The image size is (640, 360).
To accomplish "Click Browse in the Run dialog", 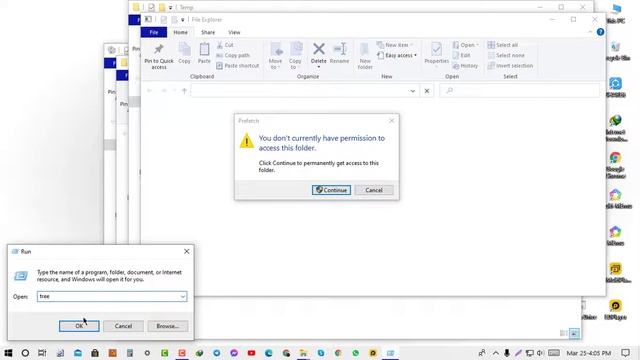I will [x=168, y=326].
